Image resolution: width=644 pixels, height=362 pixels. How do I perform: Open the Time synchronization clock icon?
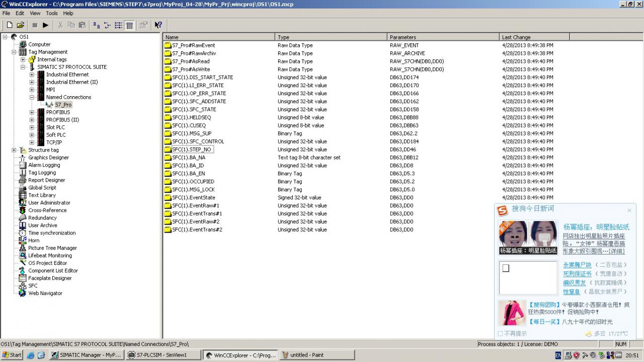(x=23, y=233)
